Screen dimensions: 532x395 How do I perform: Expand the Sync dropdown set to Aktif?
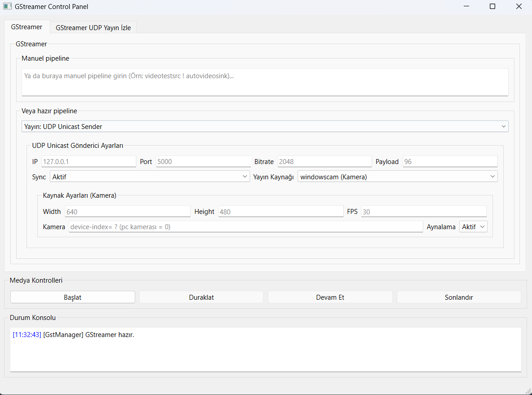(x=149, y=177)
